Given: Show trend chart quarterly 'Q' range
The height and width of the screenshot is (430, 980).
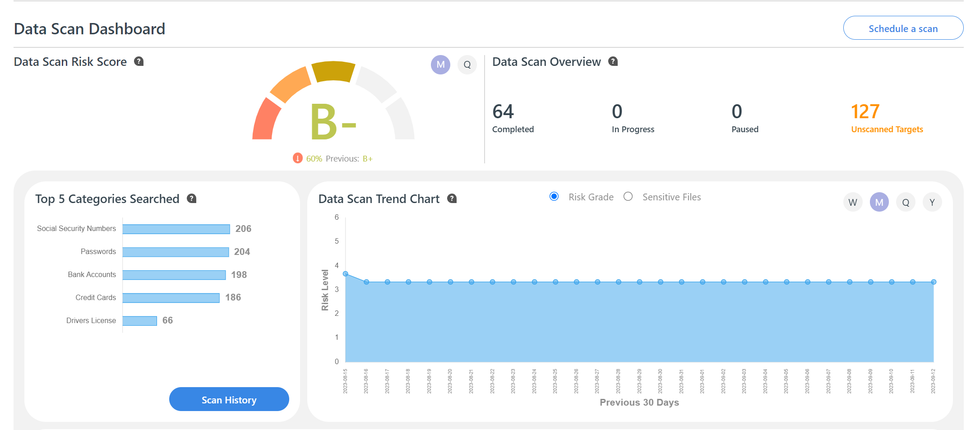Looking at the screenshot, I should pyautogui.click(x=906, y=202).
